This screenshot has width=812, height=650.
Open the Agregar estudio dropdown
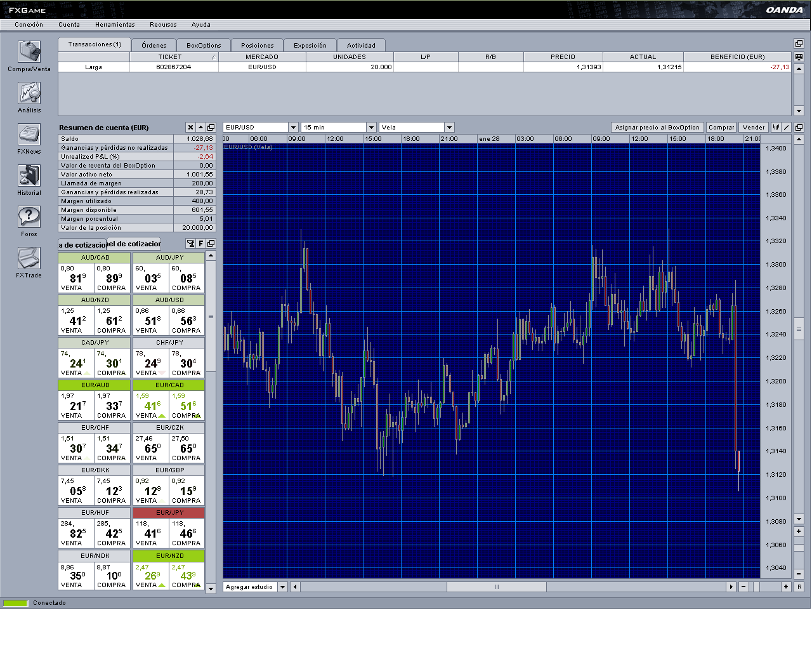point(283,587)
